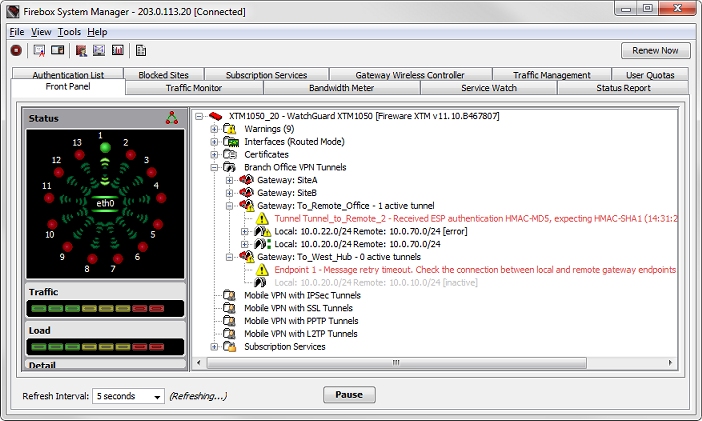Expand Gateway: SiteA tree node
Viewport: 702px width, 421px height.
click(229, 180)
